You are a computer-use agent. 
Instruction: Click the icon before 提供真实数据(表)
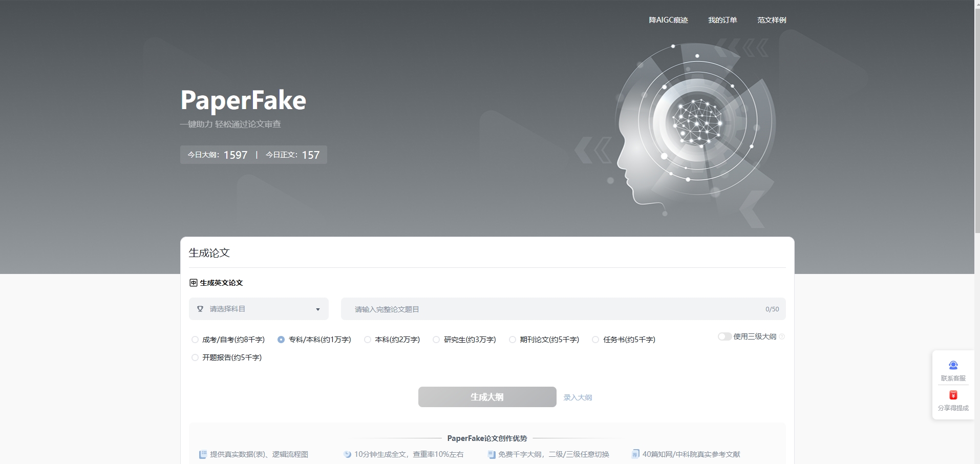click(x=203, y=454)
